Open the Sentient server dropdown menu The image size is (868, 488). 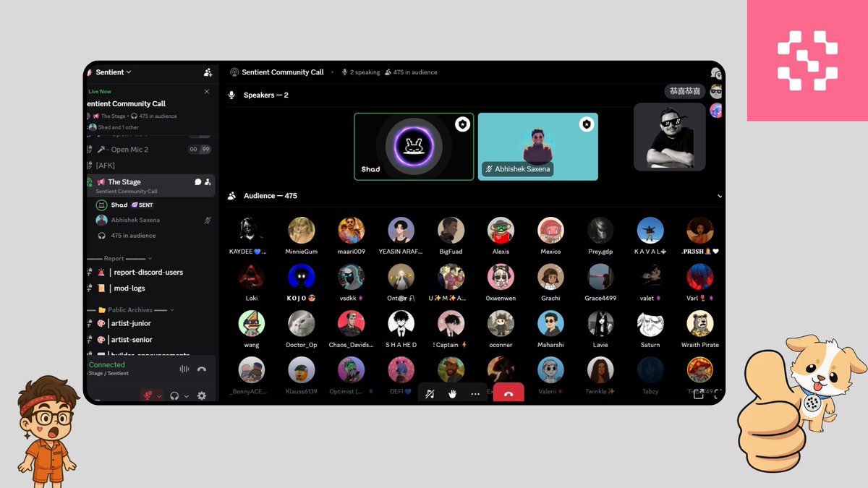(x=114, y=72)
